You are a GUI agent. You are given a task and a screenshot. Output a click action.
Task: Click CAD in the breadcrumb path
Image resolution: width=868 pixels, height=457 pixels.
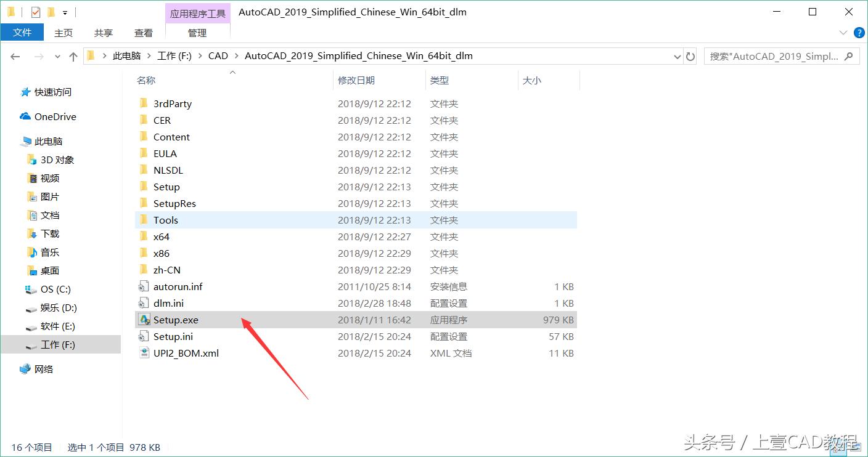coord(218,55)
